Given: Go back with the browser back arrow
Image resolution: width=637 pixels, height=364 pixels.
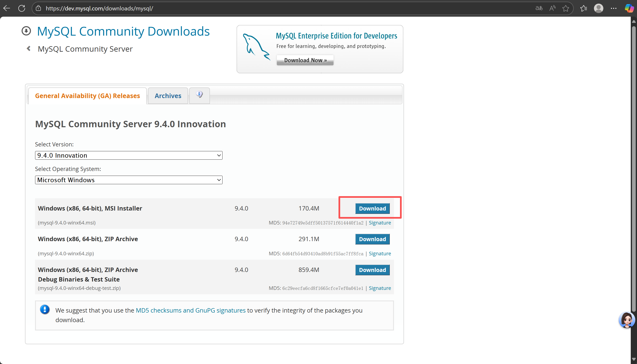Looking at the screenshot, I should click(x=7, y=8).
